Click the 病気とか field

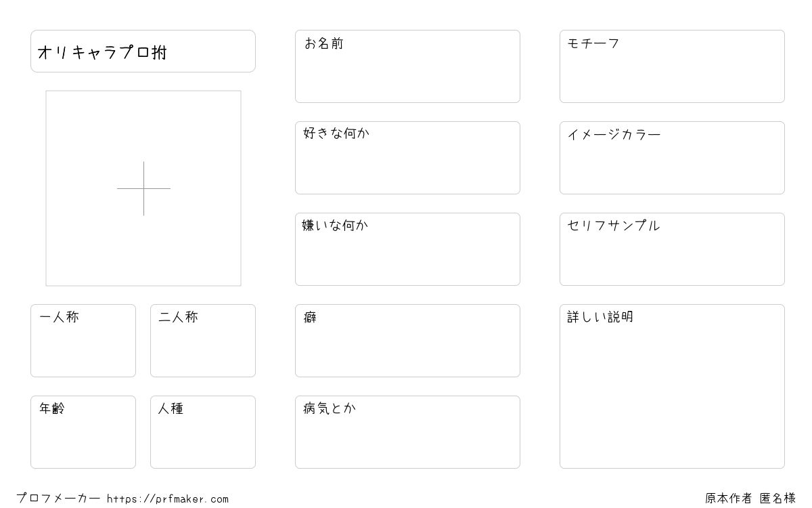click(x=407, y=432)
